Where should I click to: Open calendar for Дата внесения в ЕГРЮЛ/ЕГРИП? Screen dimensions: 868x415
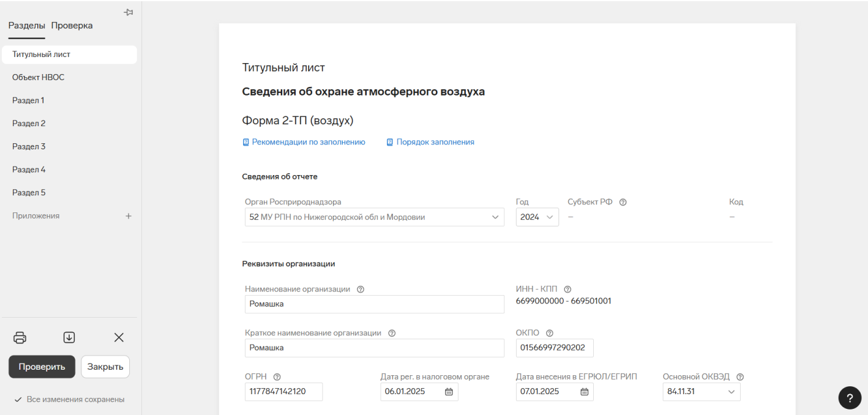(x=584, y=392)
